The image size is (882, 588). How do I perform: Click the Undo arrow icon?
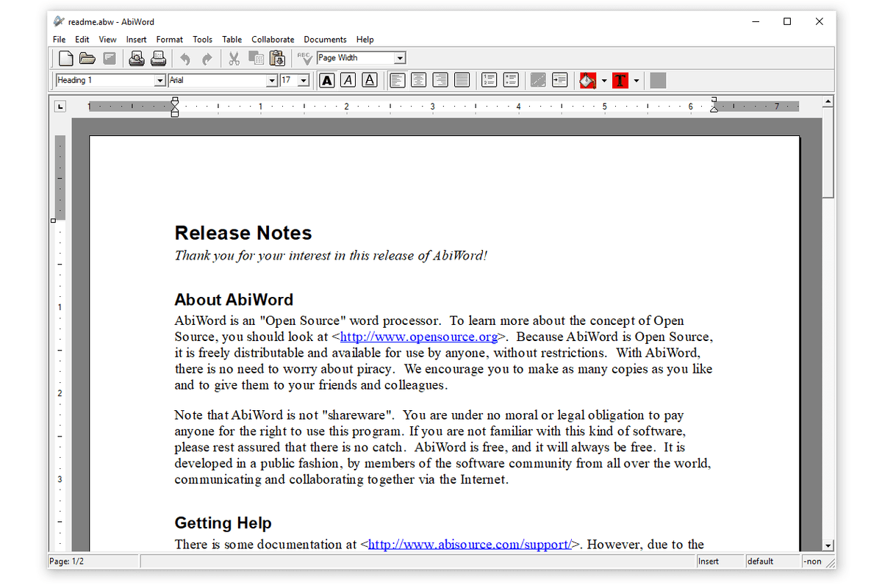click(184, 57)
